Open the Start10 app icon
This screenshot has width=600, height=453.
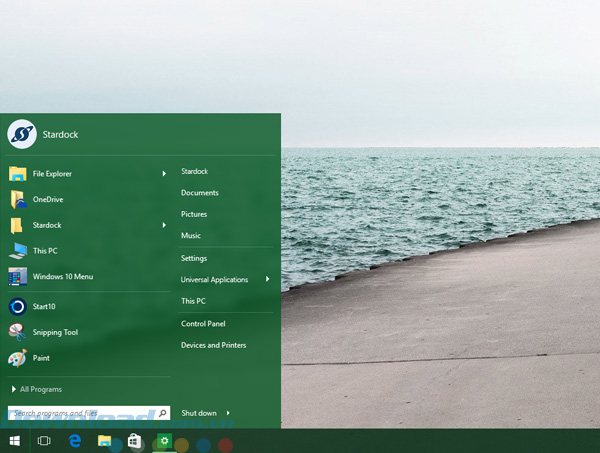(18, 307)
